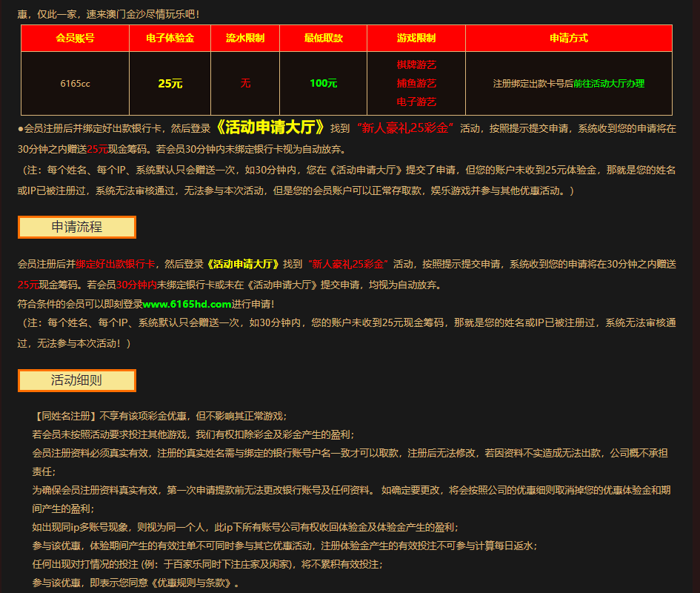
Task: Click the 【同姓名注册】 rule text
Action: [x=67, y=415]
